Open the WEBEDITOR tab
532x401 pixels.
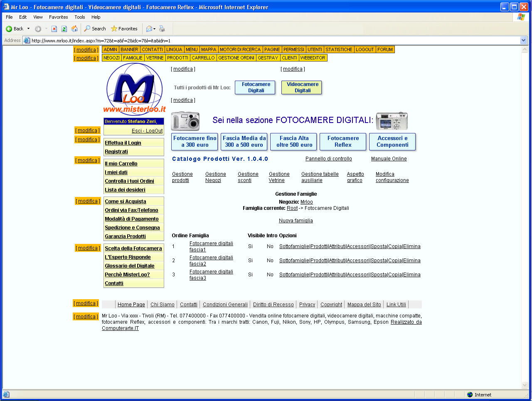click(313, 58)
